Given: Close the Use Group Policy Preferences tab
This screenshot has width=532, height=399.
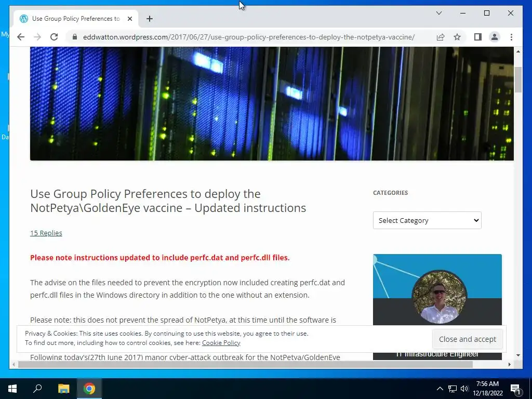Looking at the screenshot, I should pyautogui.click(x=129, y=19).
